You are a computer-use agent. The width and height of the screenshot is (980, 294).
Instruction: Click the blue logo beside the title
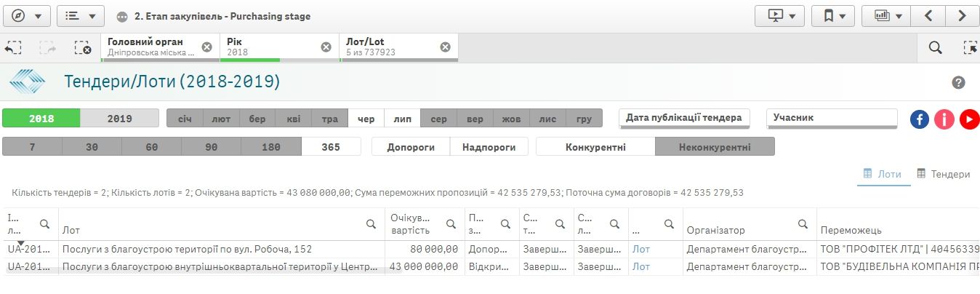[x=27, y=81]
